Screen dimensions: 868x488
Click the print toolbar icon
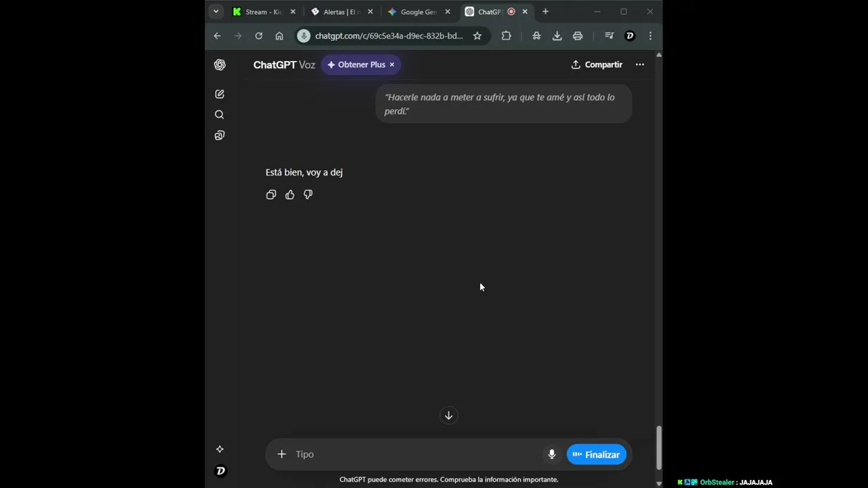(578, 36)
